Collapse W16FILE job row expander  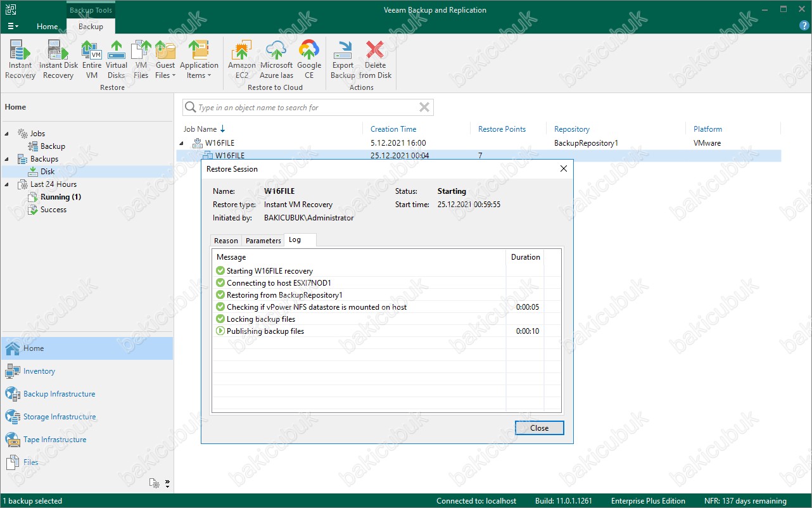[182, 143]
